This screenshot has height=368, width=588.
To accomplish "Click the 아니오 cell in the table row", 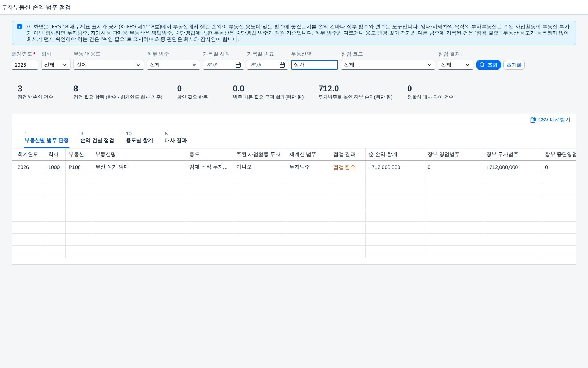I will click(259, 167).
